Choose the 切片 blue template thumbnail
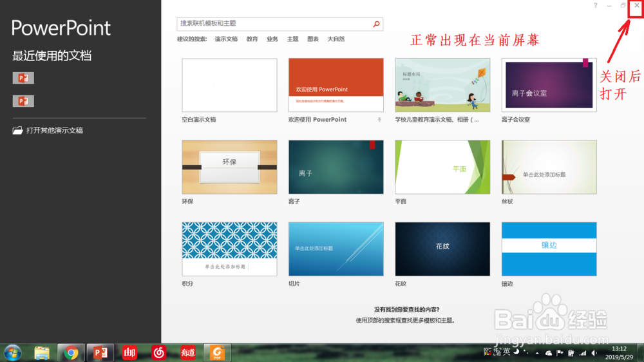 336,249
